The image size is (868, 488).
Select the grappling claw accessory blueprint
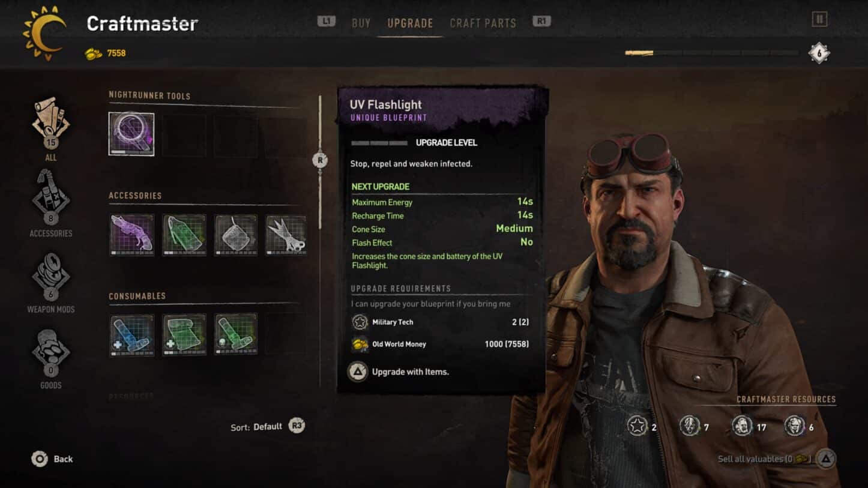pos(286,235)
